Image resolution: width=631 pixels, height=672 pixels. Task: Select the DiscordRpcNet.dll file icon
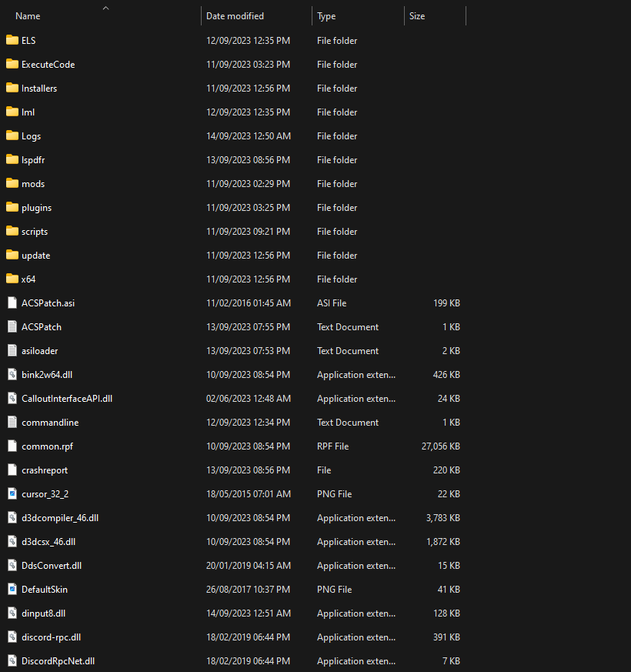(x=12, y=661)
